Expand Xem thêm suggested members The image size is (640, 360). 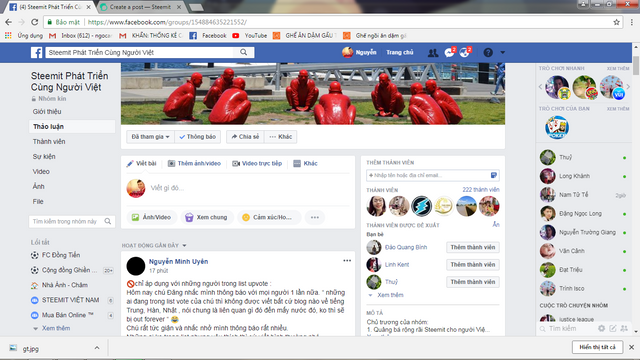[x=390, y=295]
